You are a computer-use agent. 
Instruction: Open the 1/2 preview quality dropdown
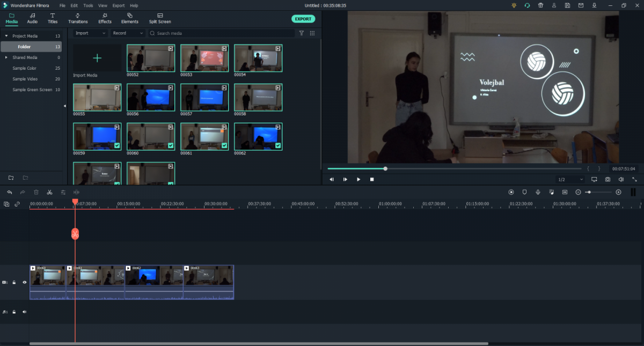[x=570, y=179]
